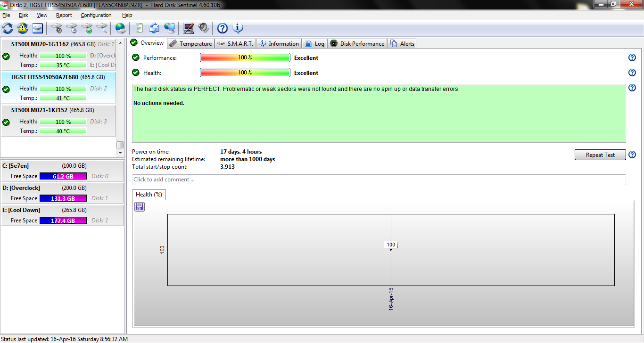The height and width of the screenshot is (343, 644).
Task: Click the 'Click to add comment' field
Action: click(379, 180)
